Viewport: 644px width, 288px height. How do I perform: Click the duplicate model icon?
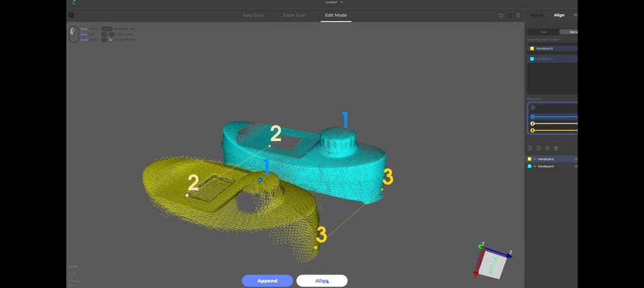(x=547, y=148)
